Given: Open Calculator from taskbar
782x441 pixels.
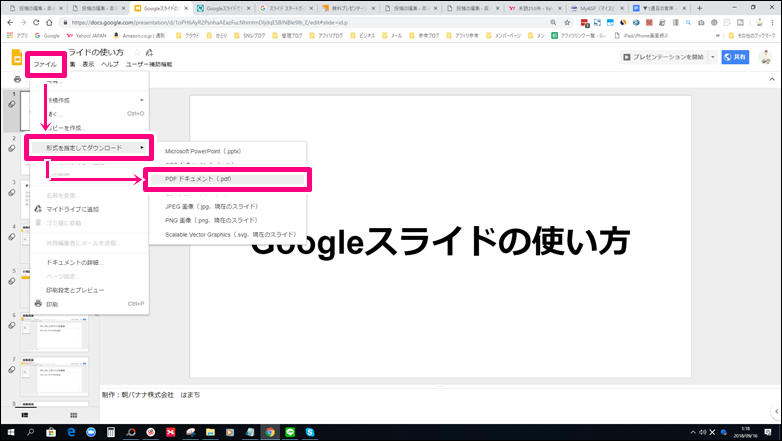Looking at the screenshot, I should [x=111, y=432].
